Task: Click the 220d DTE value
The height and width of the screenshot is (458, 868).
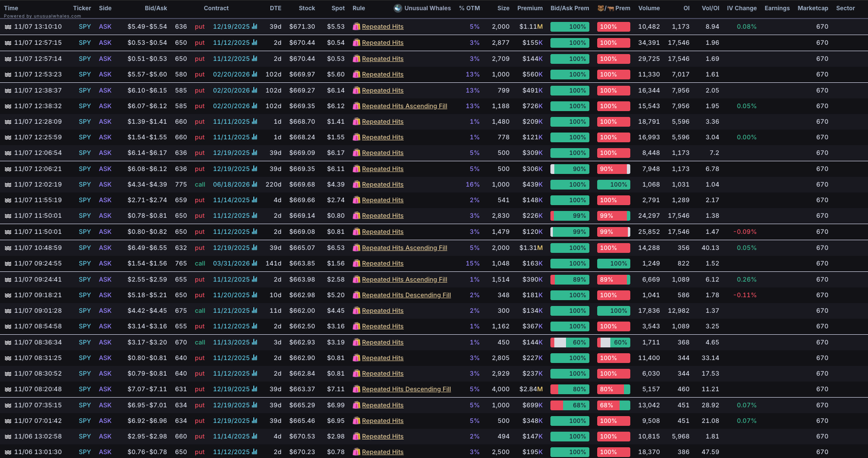Action: 273,185
